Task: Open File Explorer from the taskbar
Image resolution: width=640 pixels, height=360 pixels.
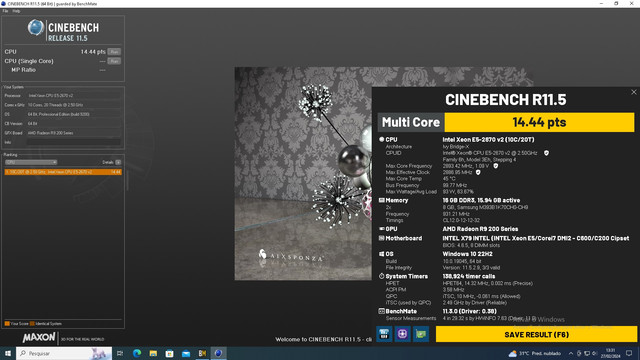Action: pyautogui.click(x=153, y=353)
